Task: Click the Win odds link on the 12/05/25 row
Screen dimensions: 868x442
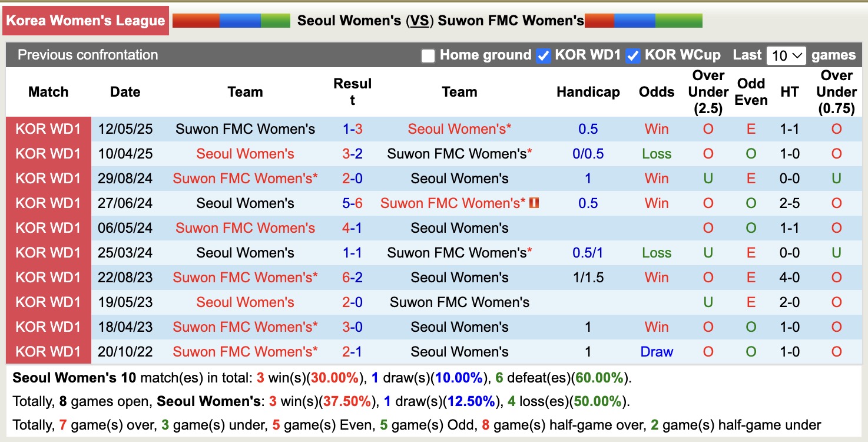Action: [x=656, y=128]
